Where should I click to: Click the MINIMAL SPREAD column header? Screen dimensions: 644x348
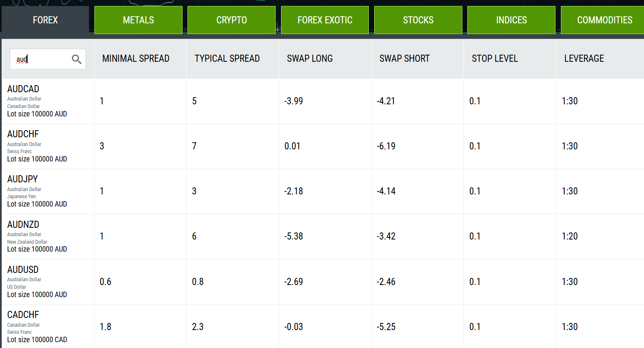coord(136,58)
